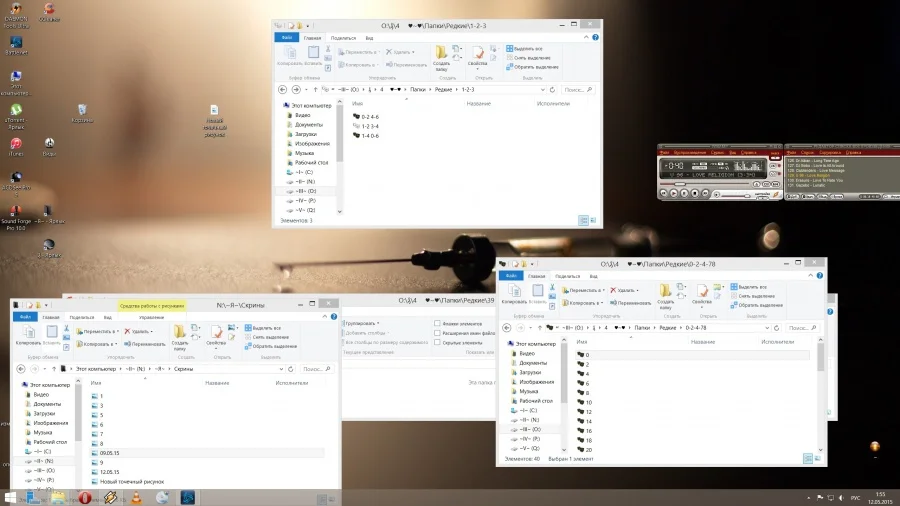Click the Recycle Bin desktop icon
The image size is (900, 506).
click(x=83, y=112)
